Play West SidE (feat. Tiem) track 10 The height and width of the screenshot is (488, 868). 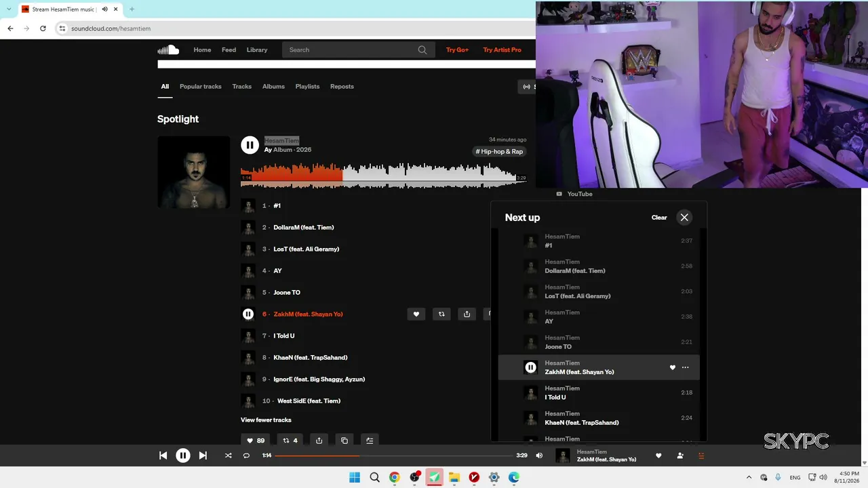[x=309, y=401]
